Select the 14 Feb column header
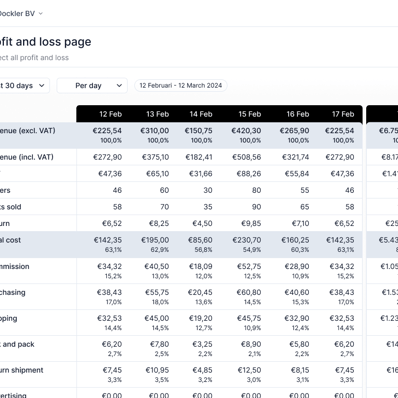This screenshot has width=398, height=398. (x=201, y=114)
